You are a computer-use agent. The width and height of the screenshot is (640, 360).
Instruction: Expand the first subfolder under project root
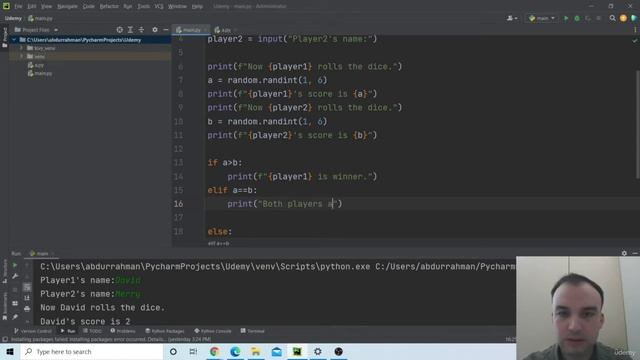tap(22, 48)
